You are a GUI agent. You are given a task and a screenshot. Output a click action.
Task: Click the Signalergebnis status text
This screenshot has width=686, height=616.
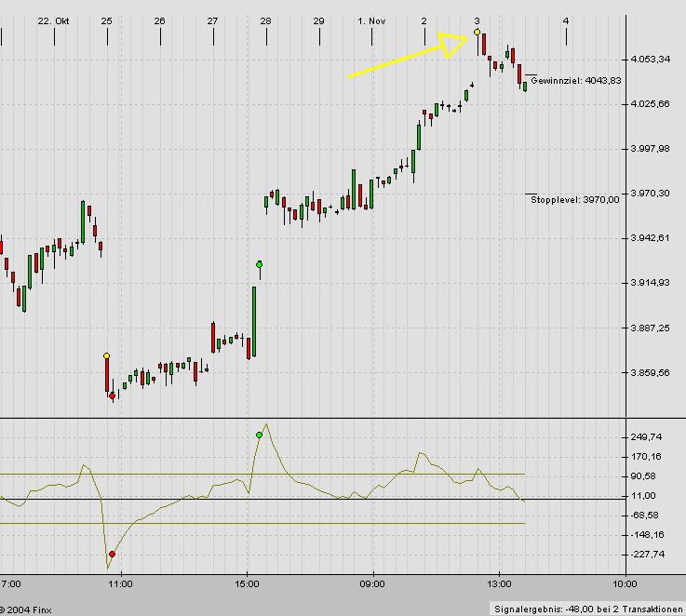pyautogui.click(x=588, y=609)
